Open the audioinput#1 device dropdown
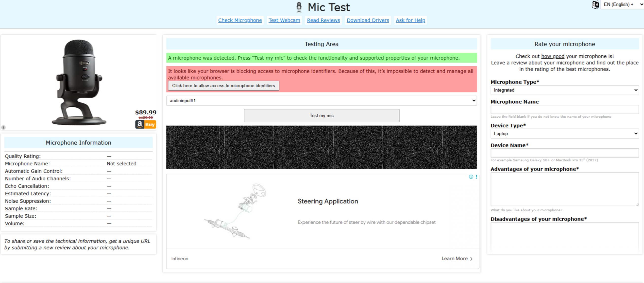This screenshot has height=283, width=644. (322, 100)
